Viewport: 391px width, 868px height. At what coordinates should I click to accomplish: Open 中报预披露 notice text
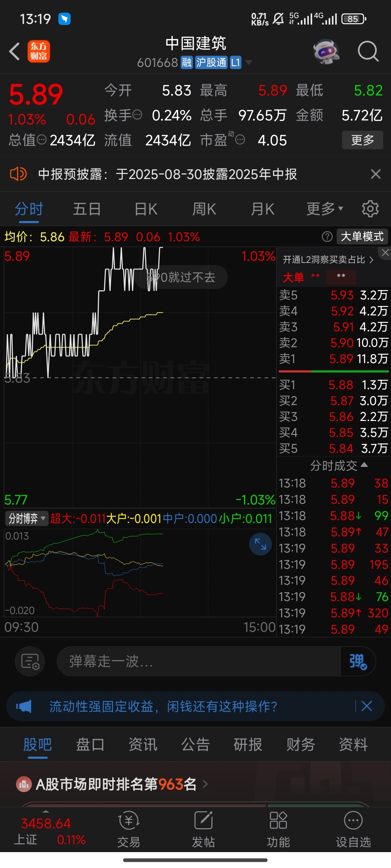click(167, 174)
